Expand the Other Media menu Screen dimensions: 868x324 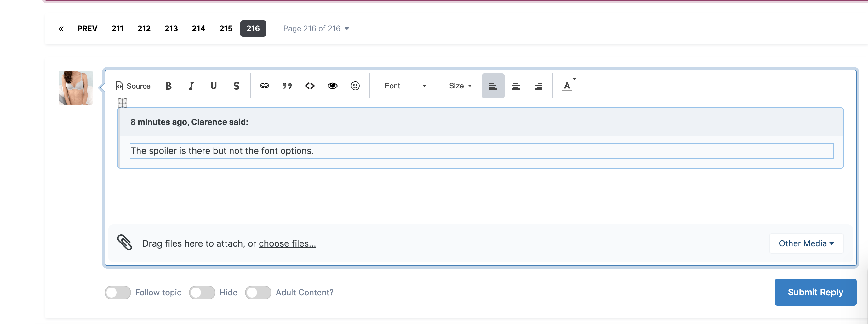806,243
